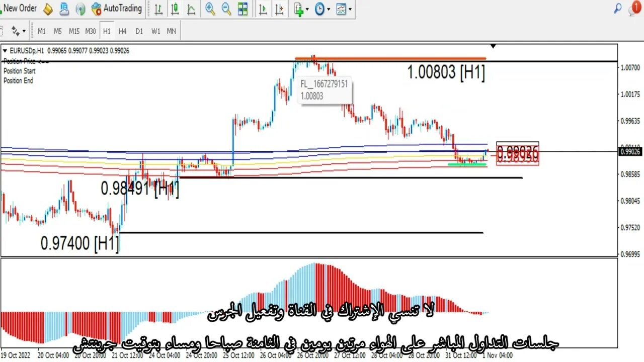Screen dimensions: 644x362
Task: Click the '1 Nov 04:00' time axis label
Action: [x=497, y=355]
